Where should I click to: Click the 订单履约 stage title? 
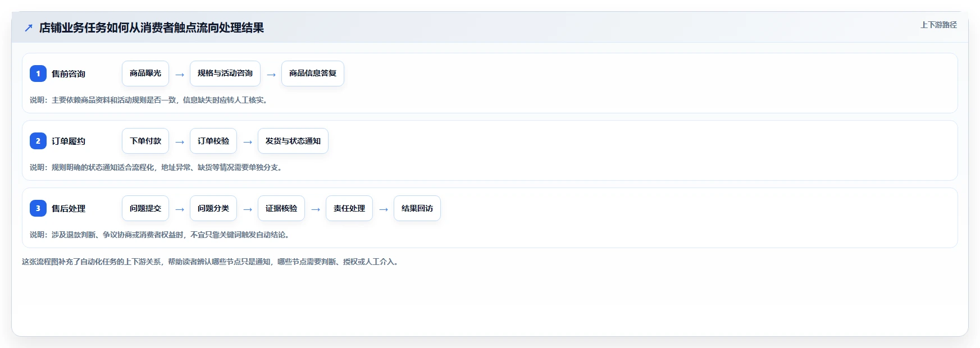coord(69,141)
